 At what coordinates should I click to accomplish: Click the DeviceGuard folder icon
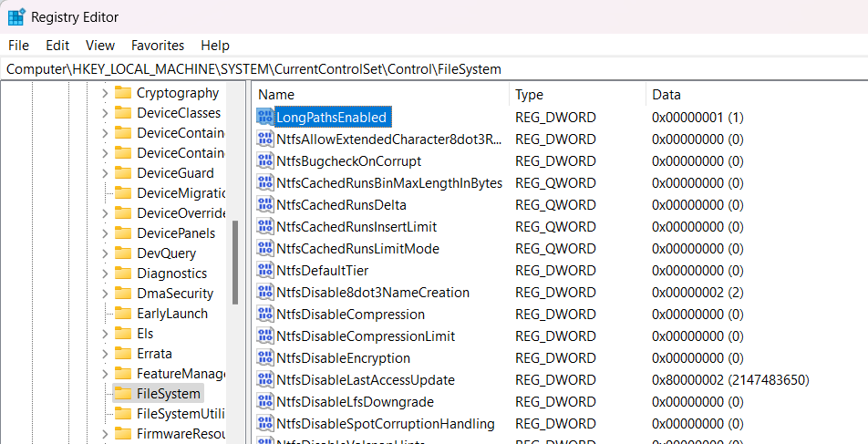point(122,173)
